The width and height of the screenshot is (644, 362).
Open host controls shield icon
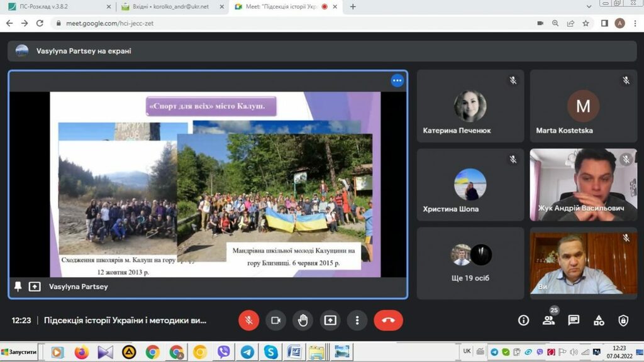coord(623,321)
